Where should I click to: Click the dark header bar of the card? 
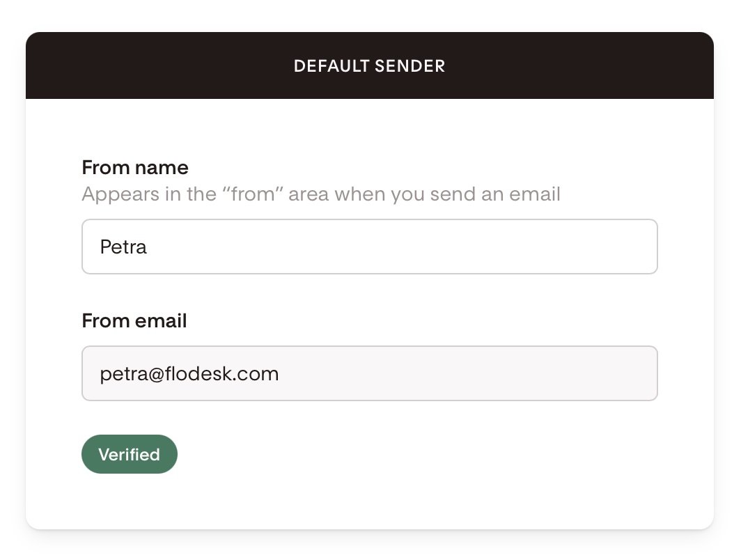[370, 65]
